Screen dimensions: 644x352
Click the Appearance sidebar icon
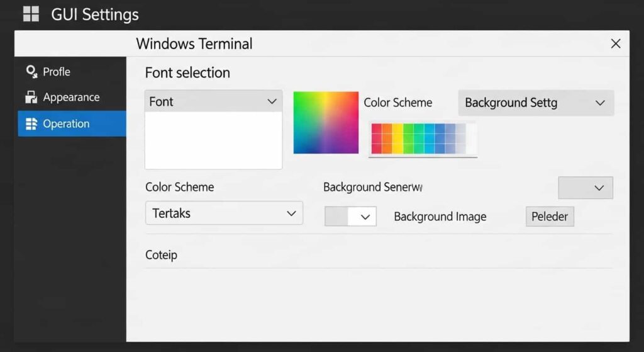(x=31, y=97)
